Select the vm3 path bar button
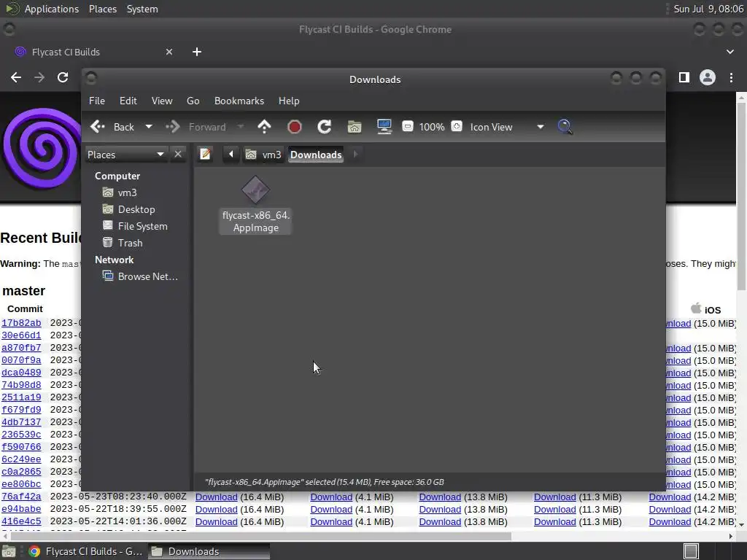747x560 pixels. click(263, 155)
